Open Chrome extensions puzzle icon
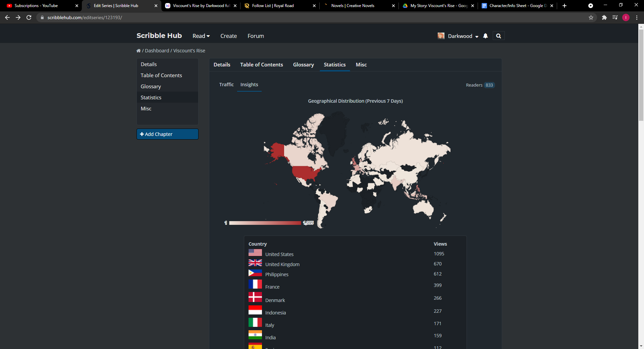Screen dimensions: 644x349 coord(604,17)
